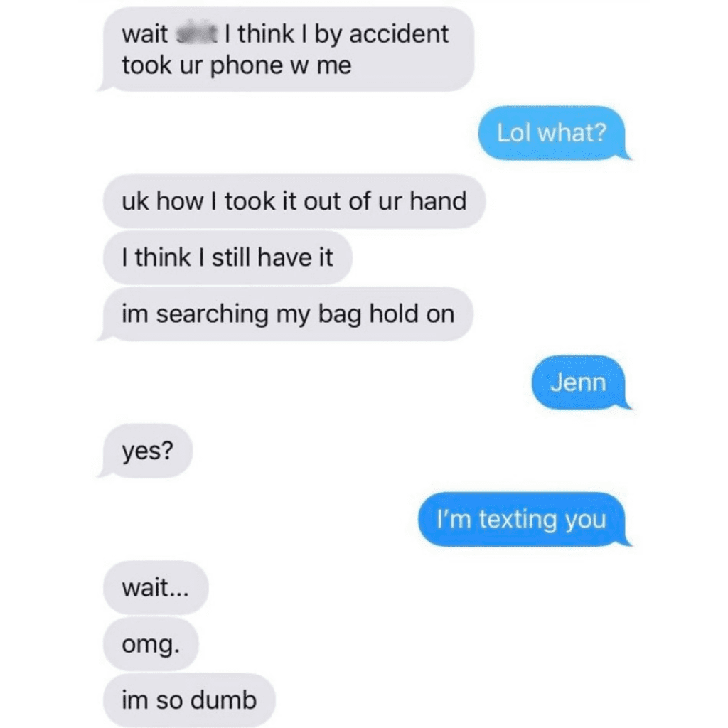Click the word 'accident' in first bubble
This screenshot has height=728, width=728.
tap(400, 34)
